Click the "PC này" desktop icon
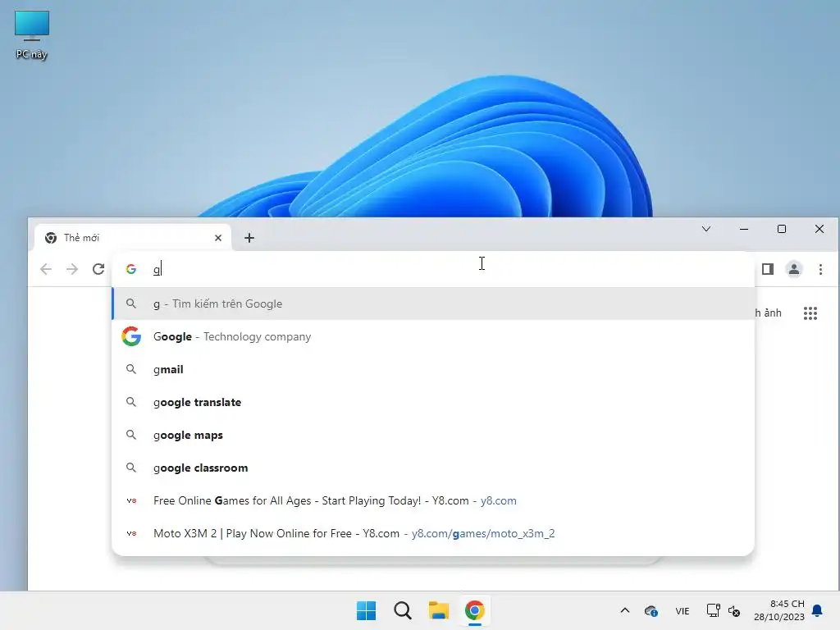840x630 pixels. 32,35
